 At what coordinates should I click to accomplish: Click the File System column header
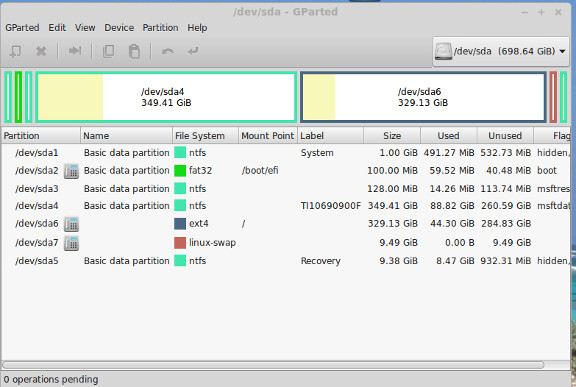205,136
